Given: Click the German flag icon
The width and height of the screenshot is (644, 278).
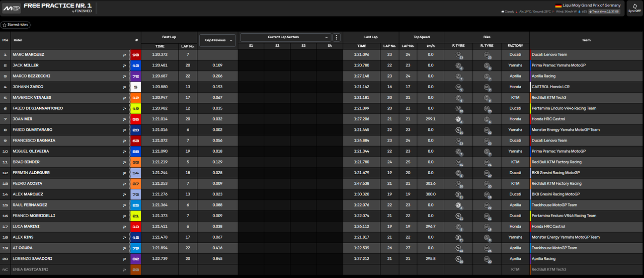Looking at the screenshot, I should pyautogui.click(x=558, y=6).
